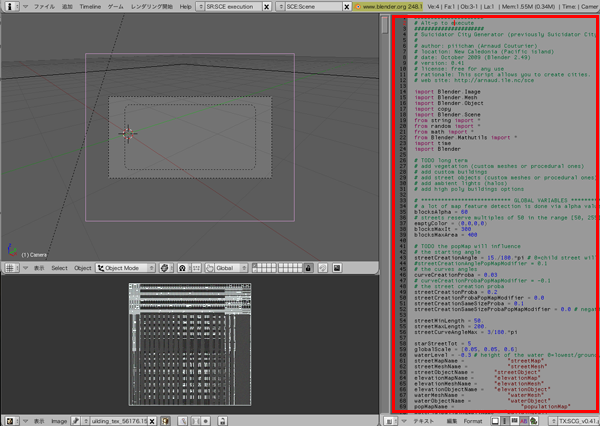Toggle texture painting brush icon
600x426 pixels.
pyautogui.click(x=183, y=421)
